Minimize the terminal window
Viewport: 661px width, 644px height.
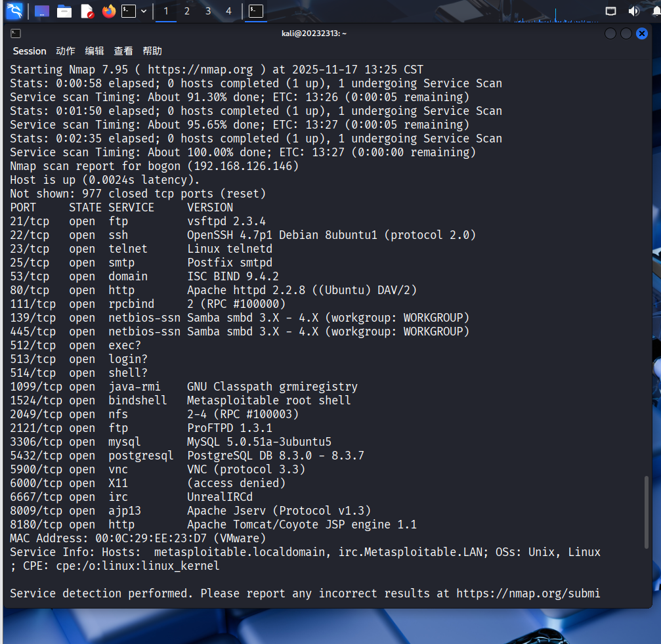point(610,33)
